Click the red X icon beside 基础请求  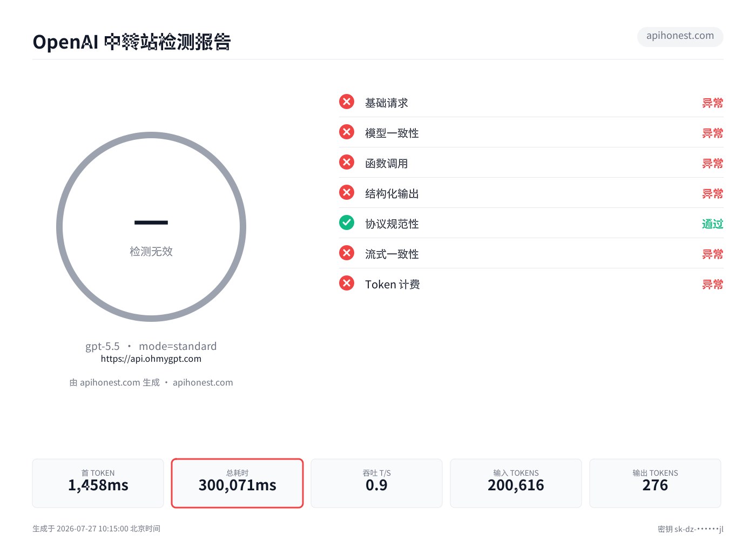347,102
